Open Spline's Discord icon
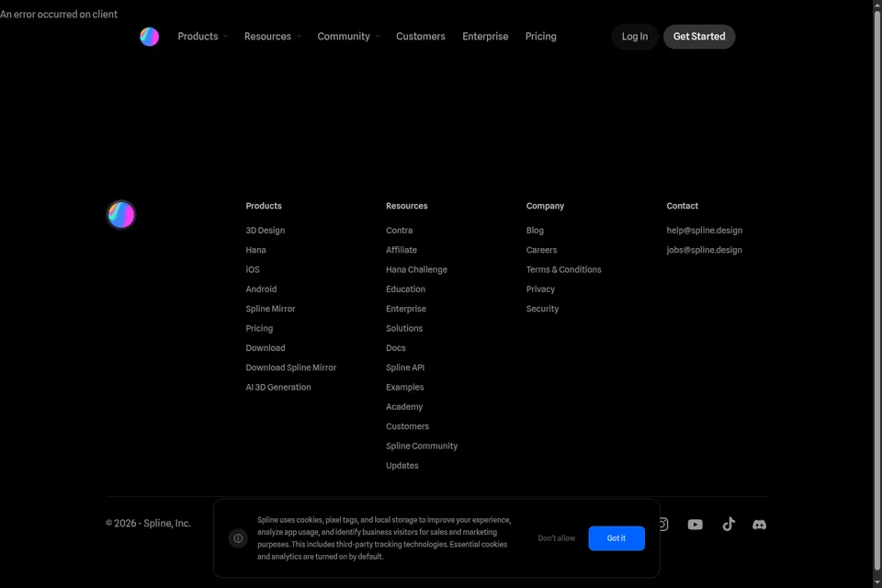 (x=760, y=525)
